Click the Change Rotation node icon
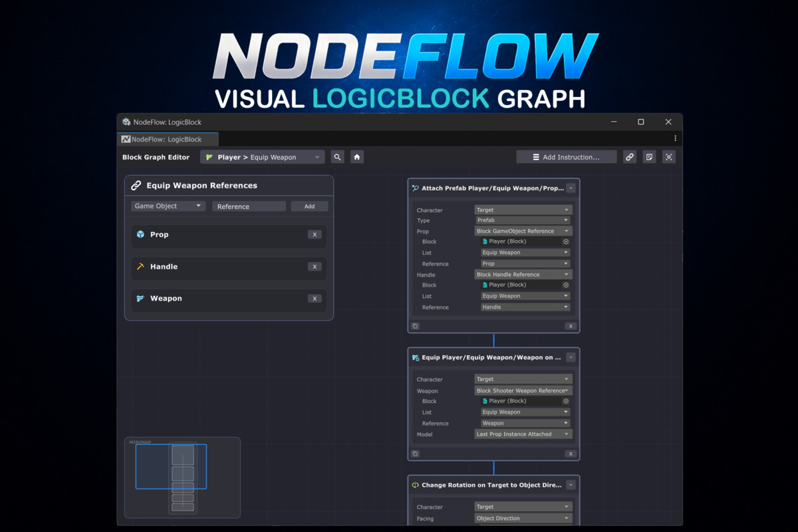Screen dimensions: 798x532 (x=416, y=485)
